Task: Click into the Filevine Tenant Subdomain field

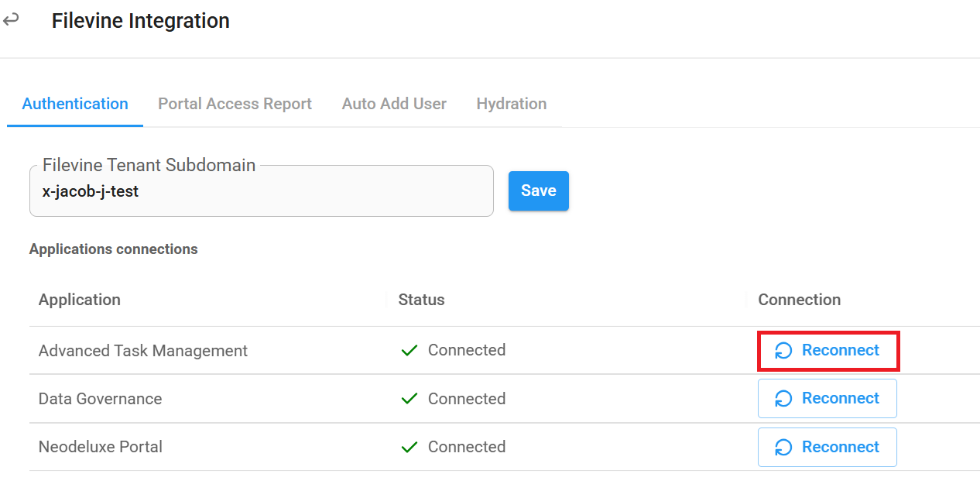Action: pos(262,191)
